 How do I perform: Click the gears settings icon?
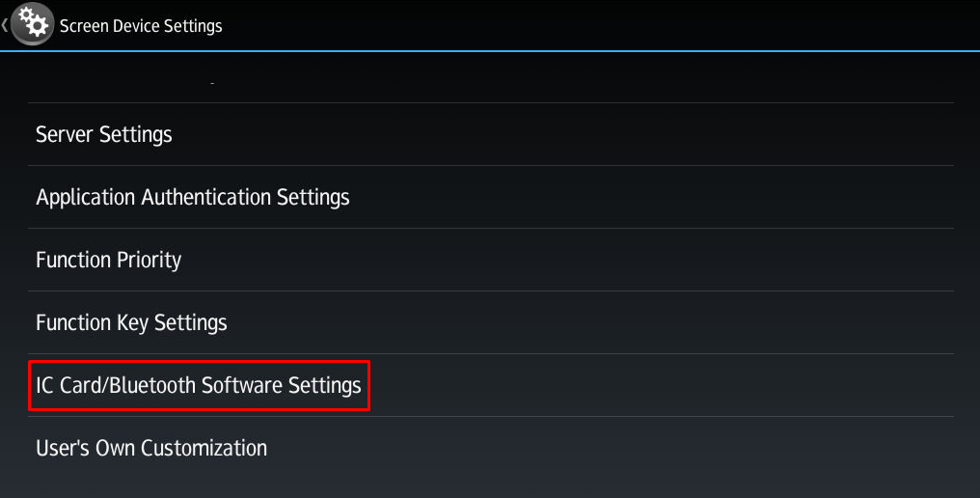[33, 25]
